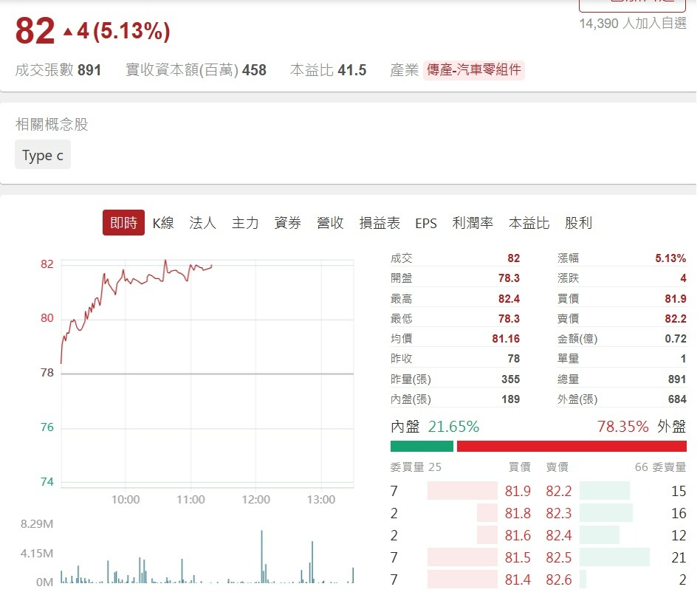This screenshot has width=700, height=595.
Task: View the 主力 tab
Action: [x=244, y=223]
